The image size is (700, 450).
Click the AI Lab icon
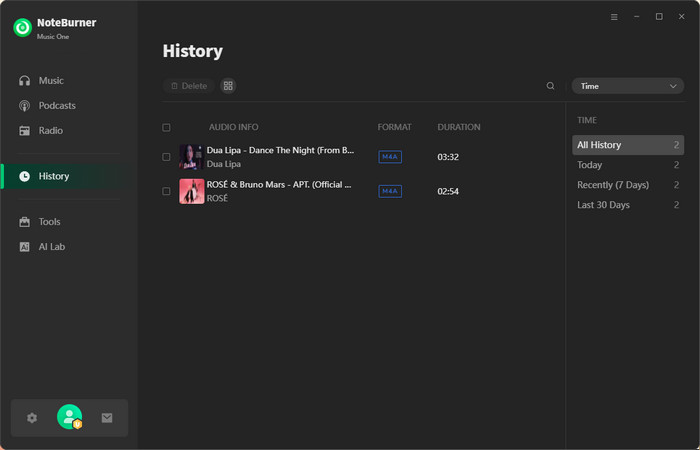point(25,247)
